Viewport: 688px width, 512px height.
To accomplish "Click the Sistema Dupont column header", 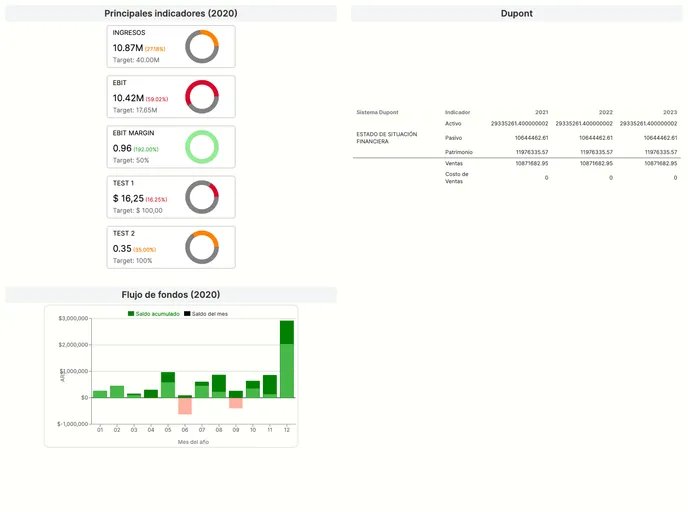I will coord(377,112).
